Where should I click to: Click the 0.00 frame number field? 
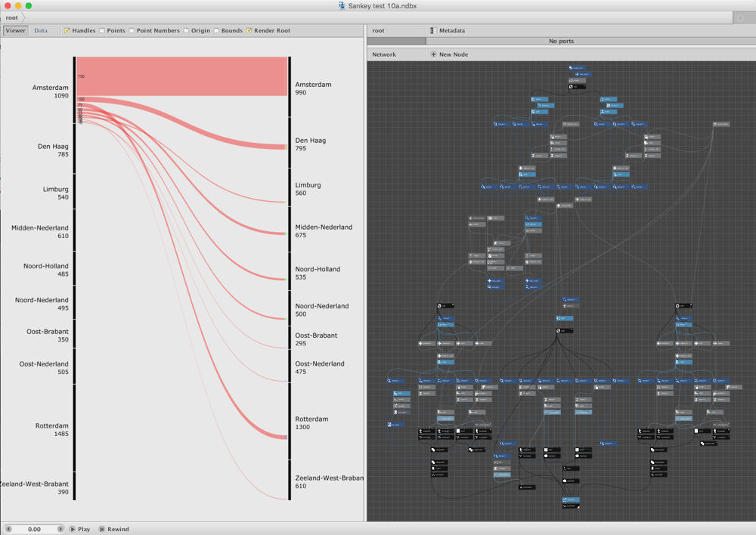tap(34, 529)
